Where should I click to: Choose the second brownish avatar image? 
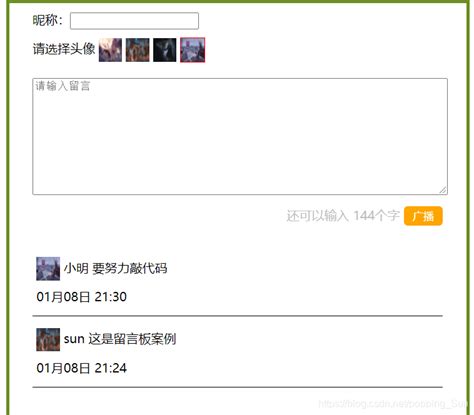137,50
